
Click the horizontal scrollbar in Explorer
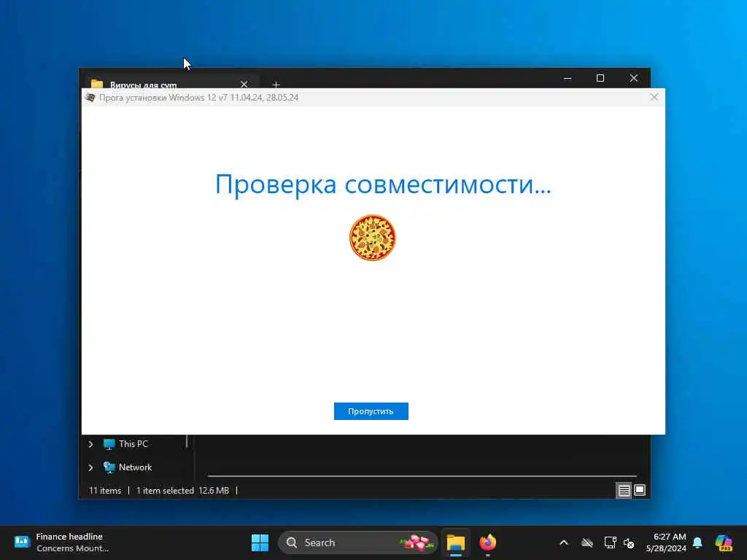[422, 475]
